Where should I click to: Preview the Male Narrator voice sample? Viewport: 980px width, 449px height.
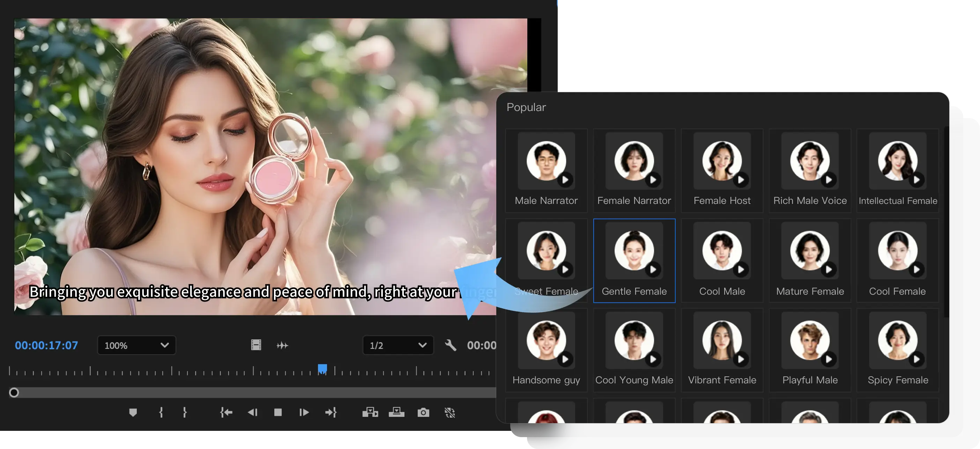[x=565, y=179]
